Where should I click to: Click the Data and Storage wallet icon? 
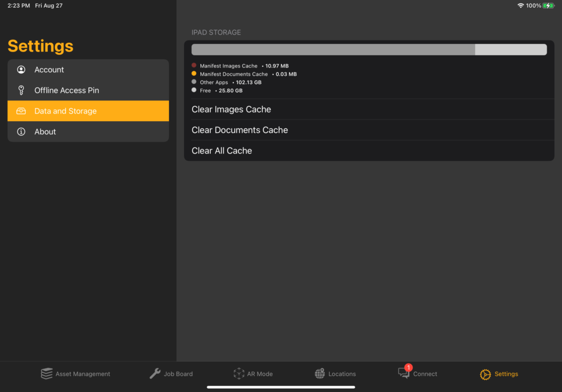[21, 110]
